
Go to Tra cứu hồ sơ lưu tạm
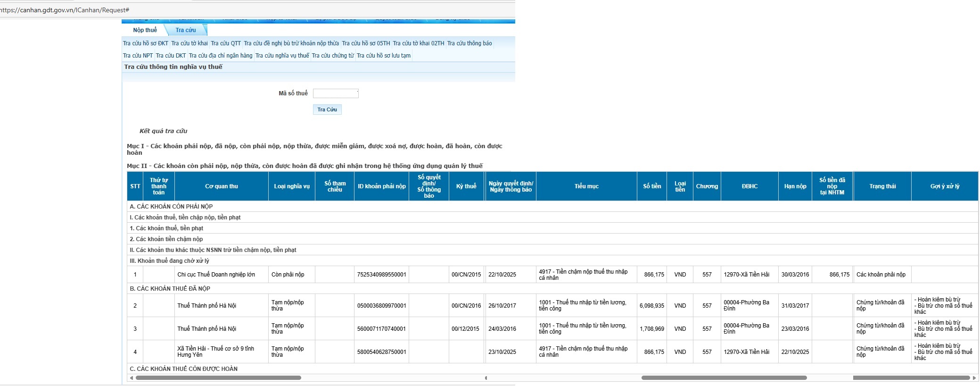point(384,56)
